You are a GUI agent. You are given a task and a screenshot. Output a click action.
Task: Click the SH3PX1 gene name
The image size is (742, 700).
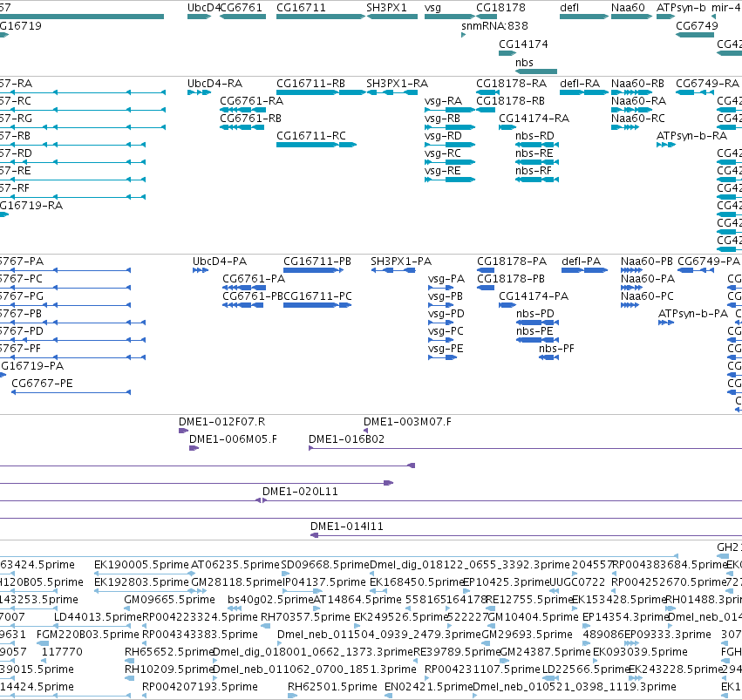click(386, 8)
